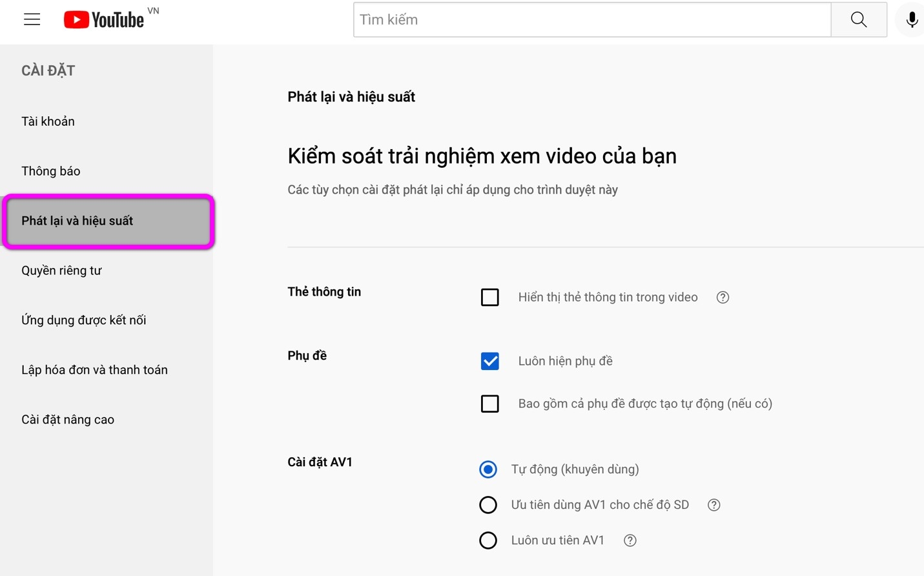Image resolution: width=924 pixels, height=576 pixels.
Task: Open the "Quyền riêng tư" section
Action: pos(61,270)
